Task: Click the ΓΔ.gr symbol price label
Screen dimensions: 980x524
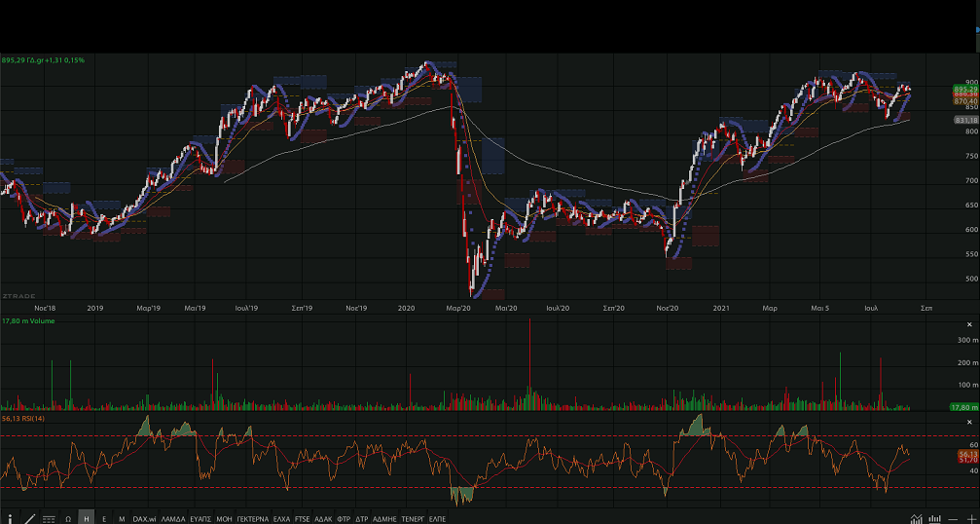Action: click(x=43, y=60)
